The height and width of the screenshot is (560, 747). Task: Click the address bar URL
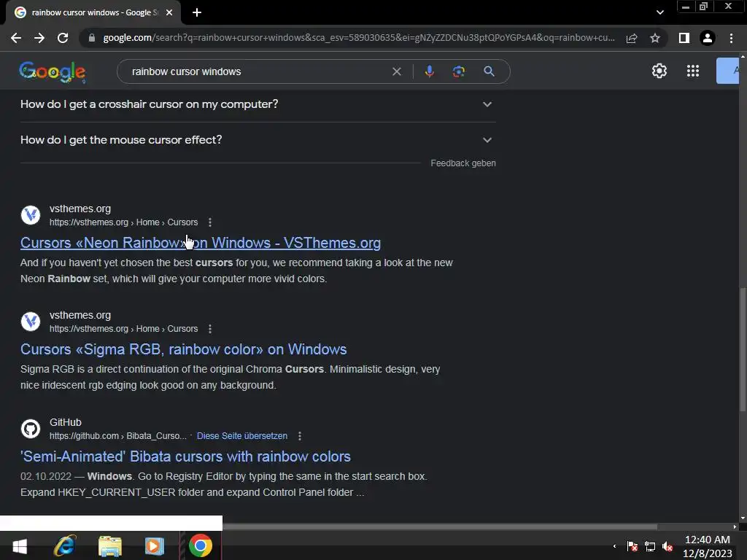click(x=358, y=38)
